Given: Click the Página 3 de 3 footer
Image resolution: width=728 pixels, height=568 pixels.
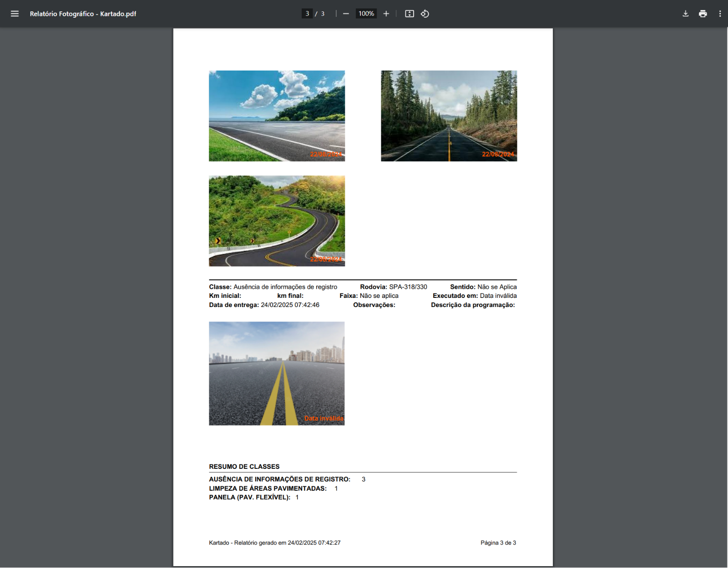Looking at the screenshot, I should coord(498,543).
